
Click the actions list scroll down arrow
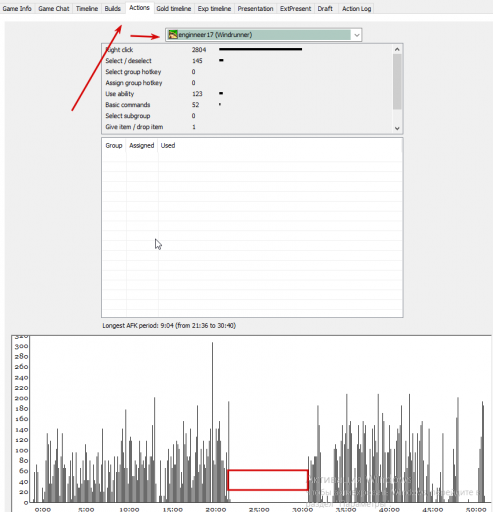[397, 128]
